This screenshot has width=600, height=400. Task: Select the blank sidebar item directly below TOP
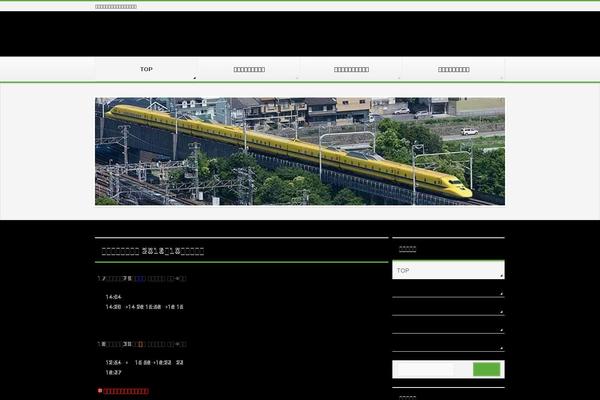(448, 288)
